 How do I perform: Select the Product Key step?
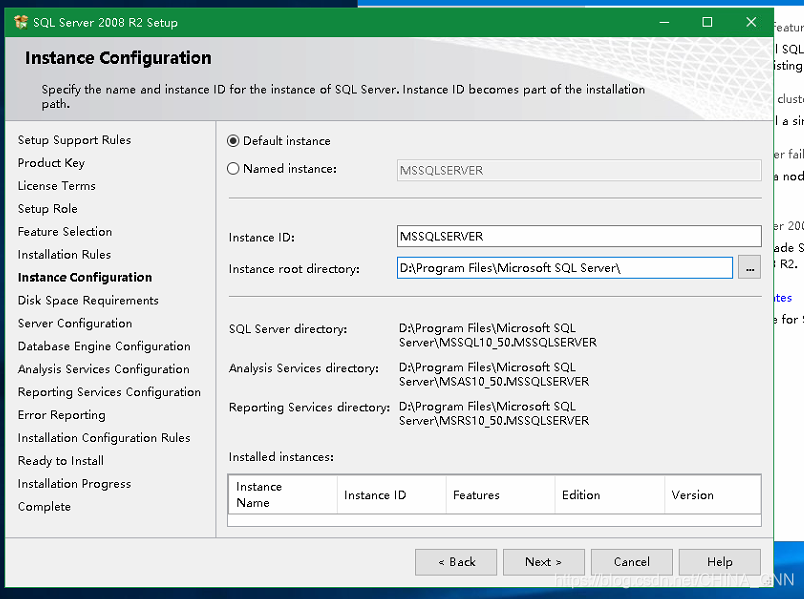[51, 163]
